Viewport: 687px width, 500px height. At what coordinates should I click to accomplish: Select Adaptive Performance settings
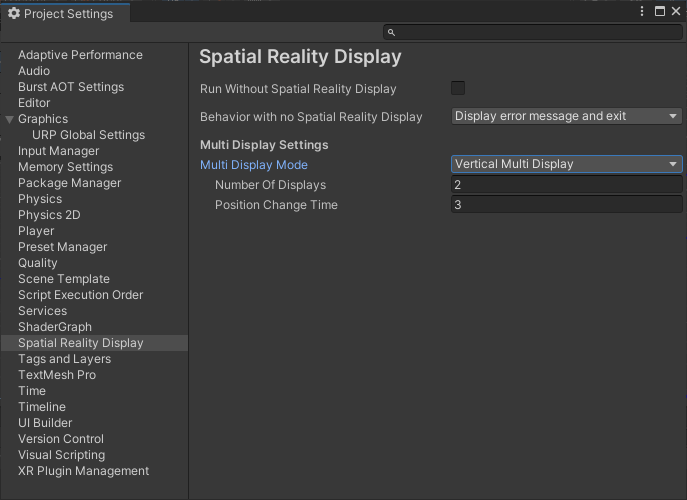coord(80,55)
